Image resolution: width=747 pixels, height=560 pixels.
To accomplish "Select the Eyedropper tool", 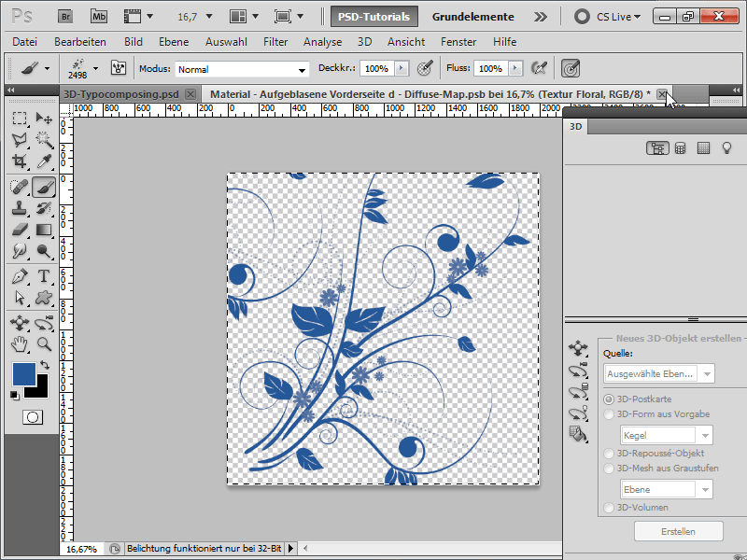I will 44,161.
